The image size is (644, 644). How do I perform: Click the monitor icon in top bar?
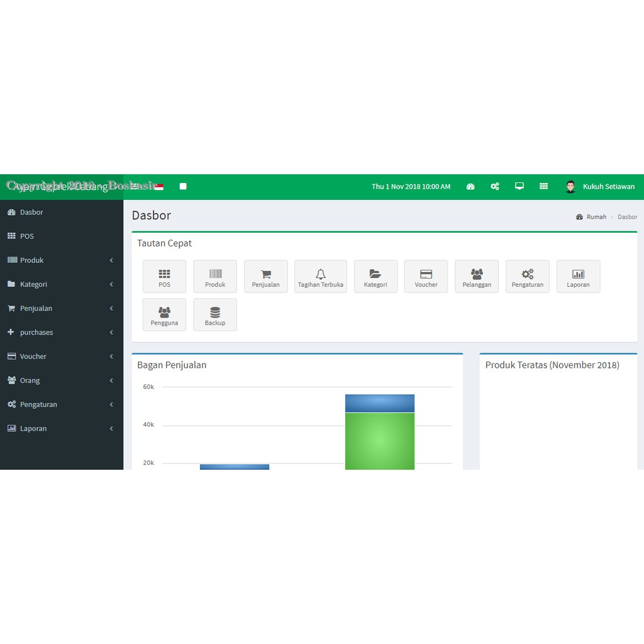519,186
